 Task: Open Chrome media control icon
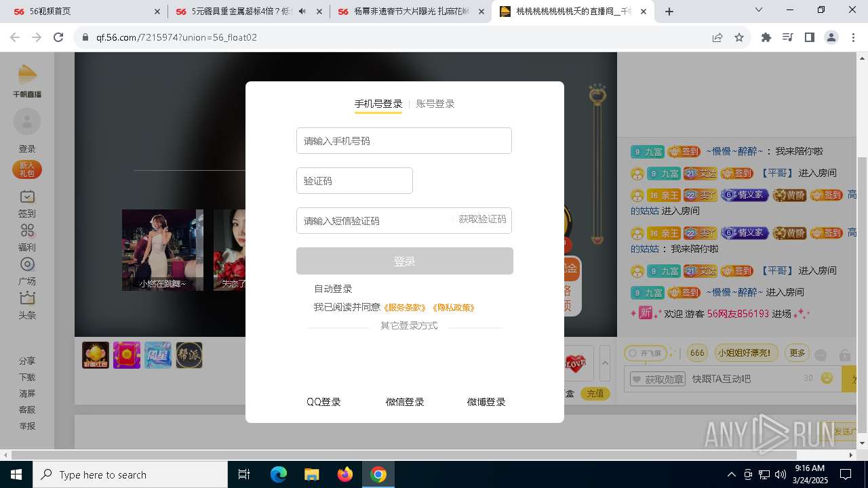(x=787, y=38)
